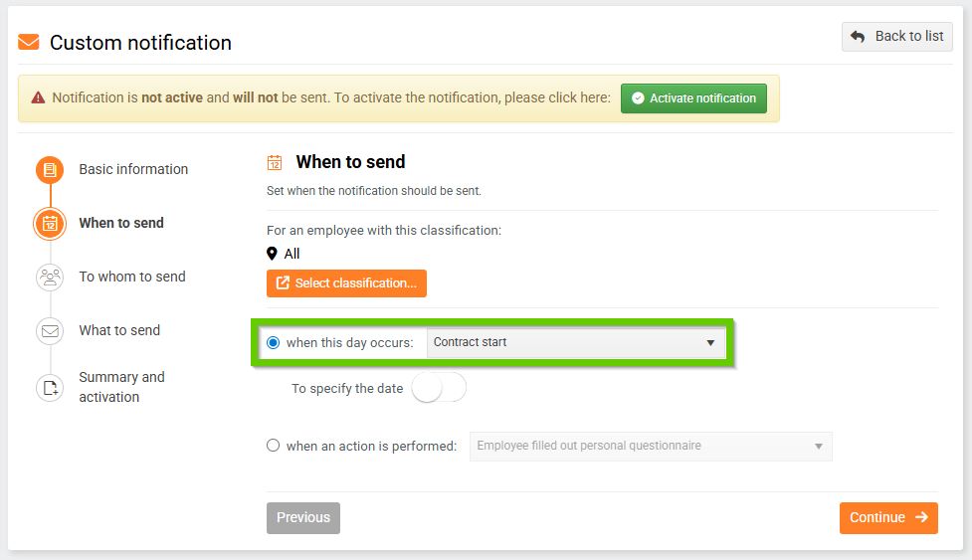This screenshot has width=972, height=560.
Task: Go to the To whom to send step
Action: (x=132, y=277)
